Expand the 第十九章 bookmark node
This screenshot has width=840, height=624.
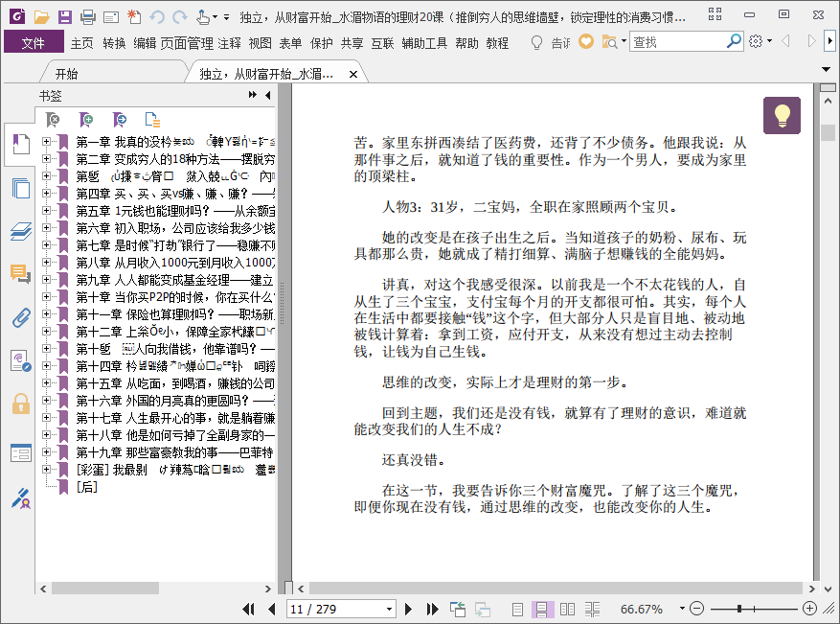coord(47,451)
